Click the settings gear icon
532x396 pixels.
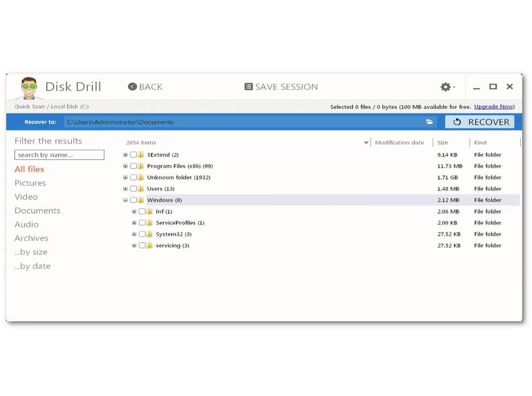pyautogui.click(x=445, y=87)
